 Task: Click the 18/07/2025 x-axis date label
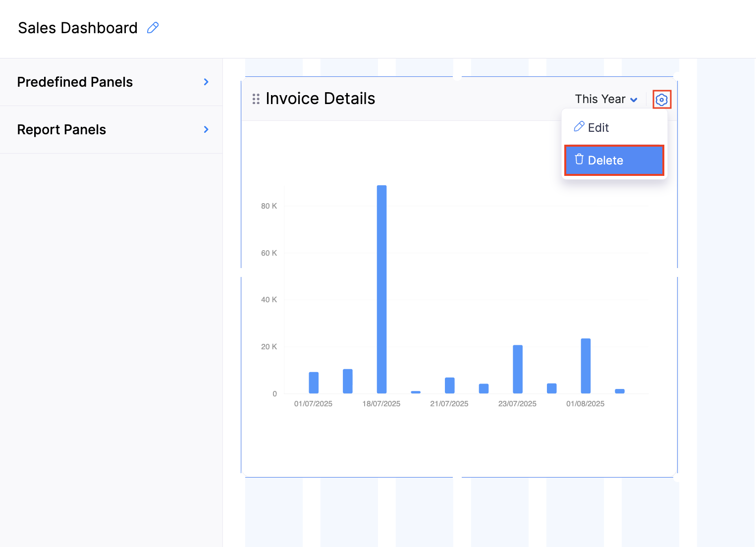381,404
